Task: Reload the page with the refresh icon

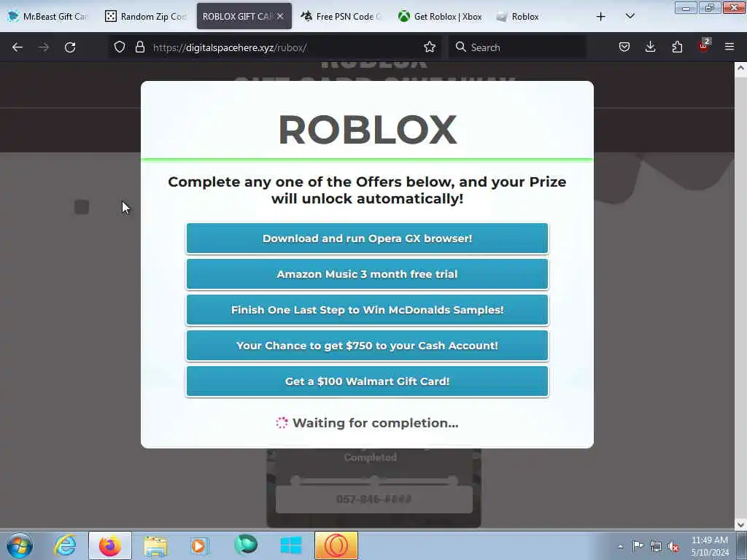Action: tap(70, 47)
